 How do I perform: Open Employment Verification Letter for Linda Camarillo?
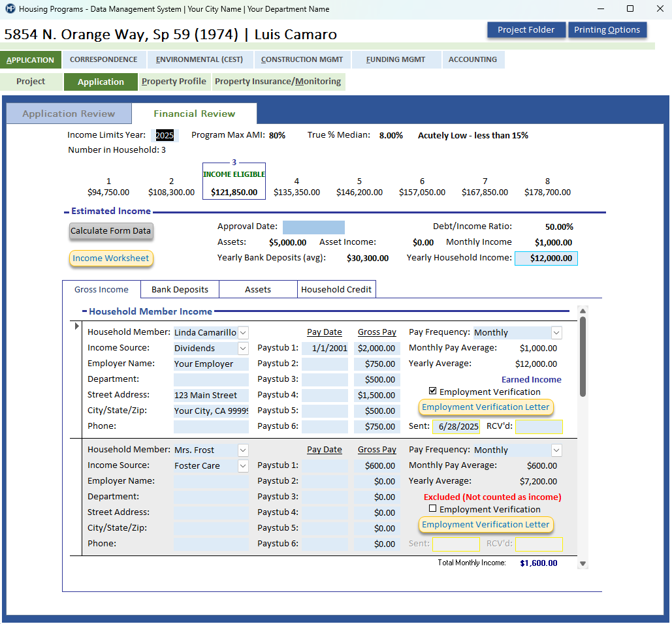[x=486, y=407]
